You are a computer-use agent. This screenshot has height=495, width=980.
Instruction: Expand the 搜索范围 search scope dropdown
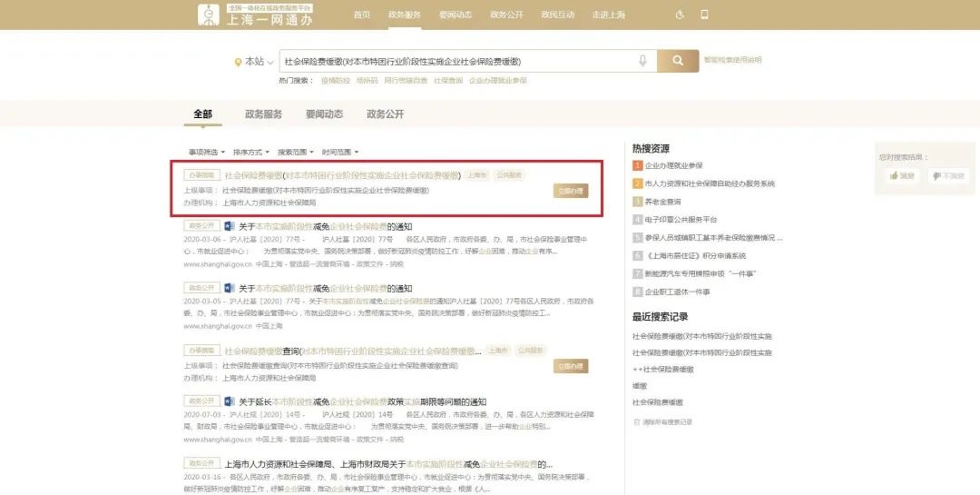coord(295,152)
